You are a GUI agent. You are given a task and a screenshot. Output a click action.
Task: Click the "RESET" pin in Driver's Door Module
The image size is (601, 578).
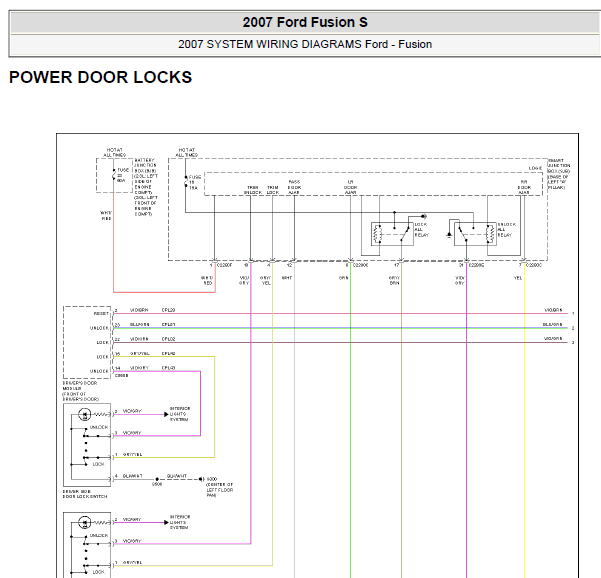(x=102, y=314)
